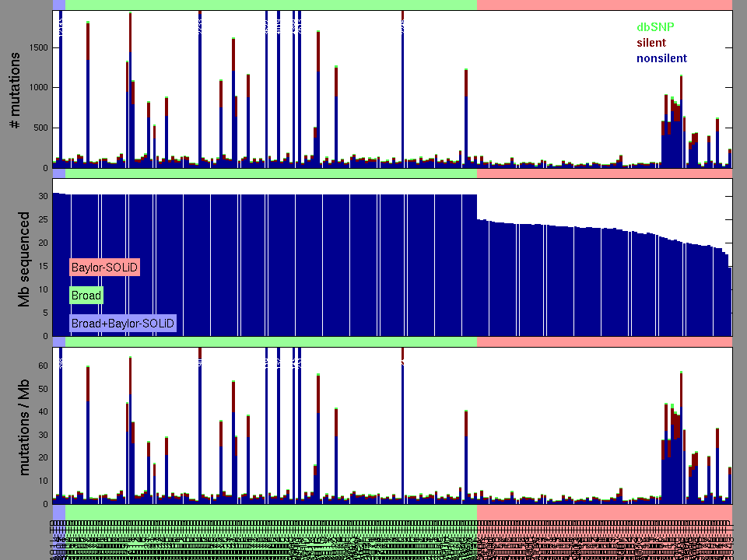
Task: Click the 60 tick on mutations/Mb axis
Action: [42, 366]
